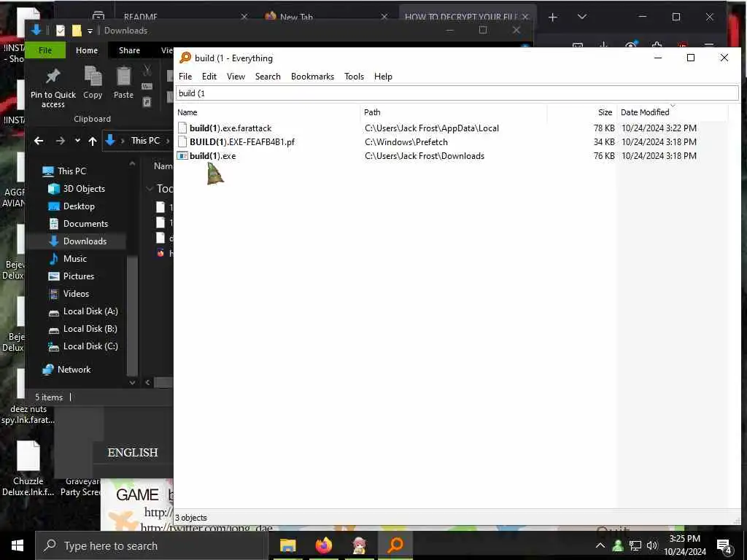
Task: Collapse the Today group in Explorer
Action: click(150, 189)
